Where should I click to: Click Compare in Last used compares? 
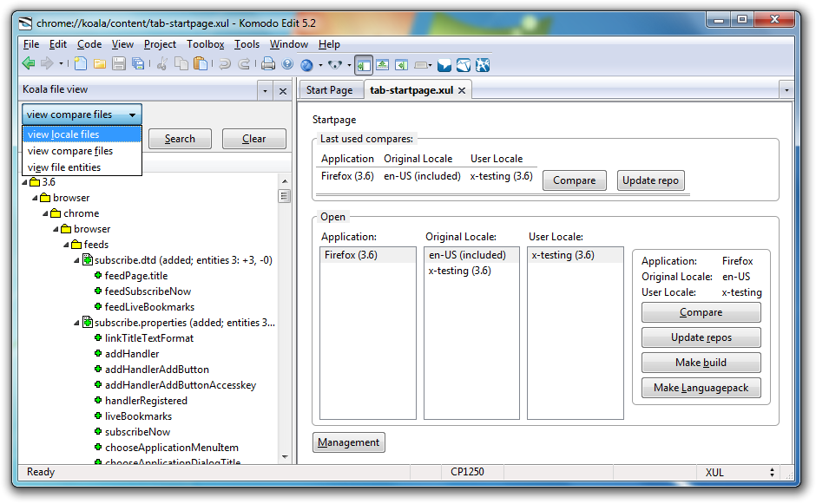(574, 180)
